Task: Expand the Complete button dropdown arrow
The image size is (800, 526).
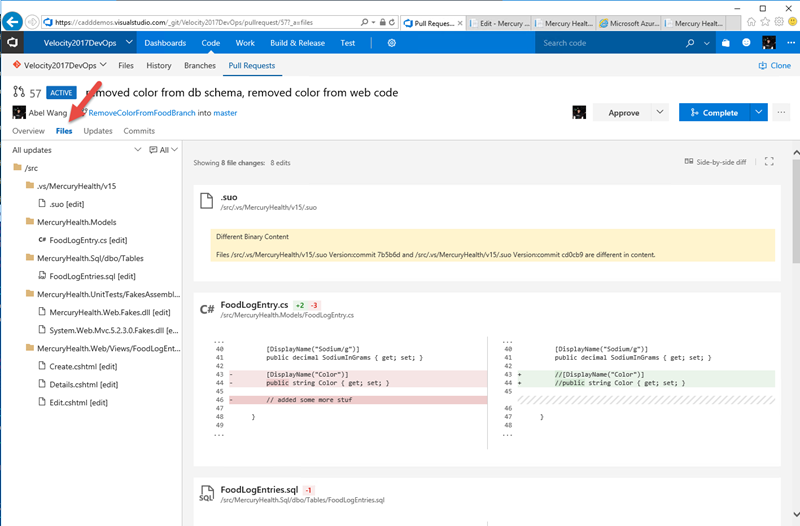Action: tap(759, 112)
